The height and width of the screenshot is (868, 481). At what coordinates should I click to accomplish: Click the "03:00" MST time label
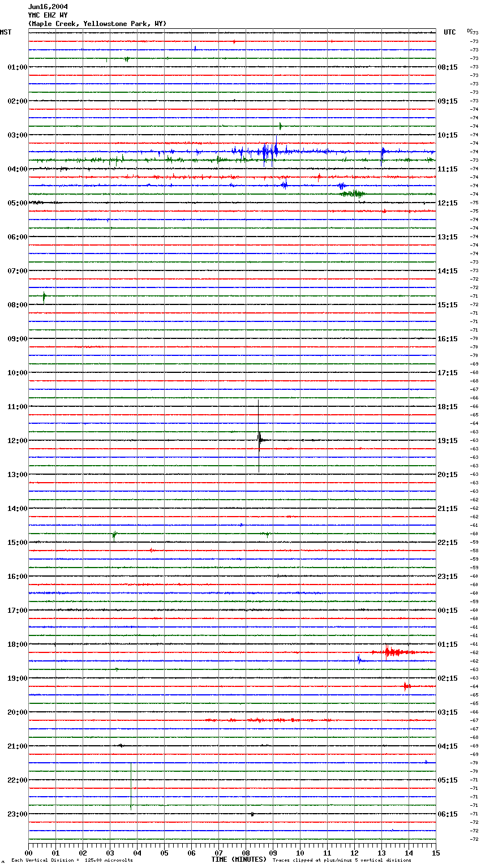point(18,135)
